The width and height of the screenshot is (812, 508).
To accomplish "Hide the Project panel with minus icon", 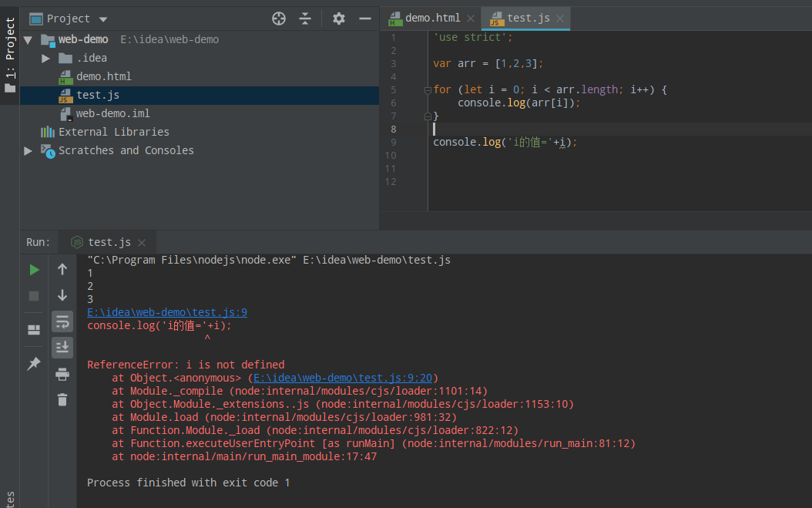I will pyautogui.click(x=365, y=19).
